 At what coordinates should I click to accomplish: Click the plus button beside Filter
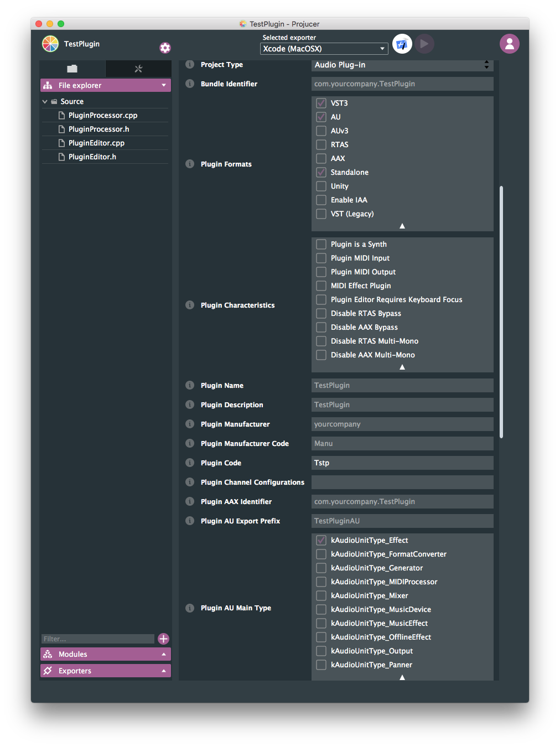pyautogui.click(x=163, y=639)
